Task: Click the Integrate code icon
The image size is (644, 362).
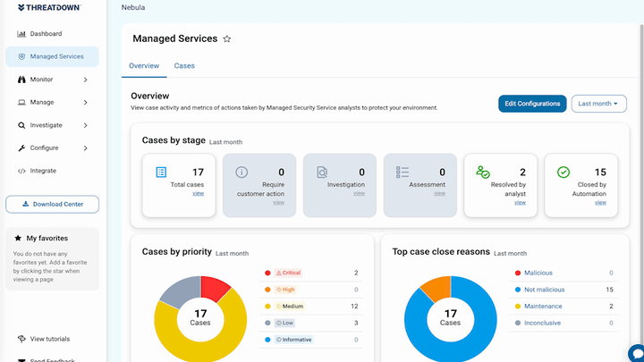Action: 21,171
